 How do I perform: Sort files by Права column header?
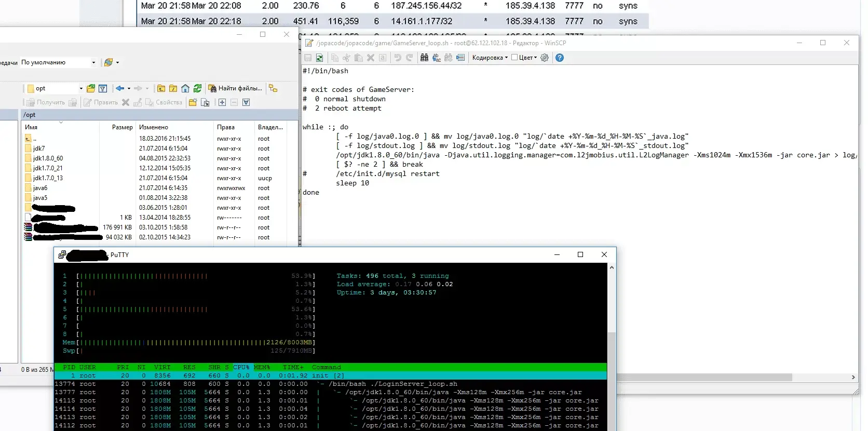click(234, 127)
